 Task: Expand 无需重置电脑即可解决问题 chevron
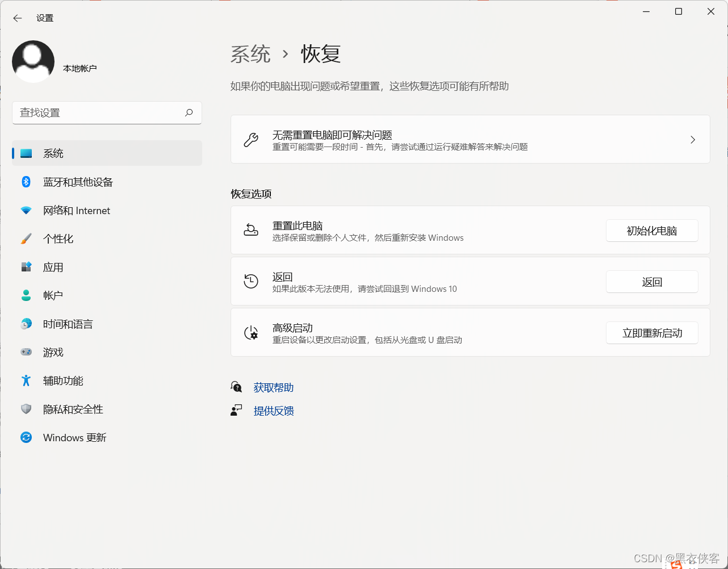click(693, 140)
